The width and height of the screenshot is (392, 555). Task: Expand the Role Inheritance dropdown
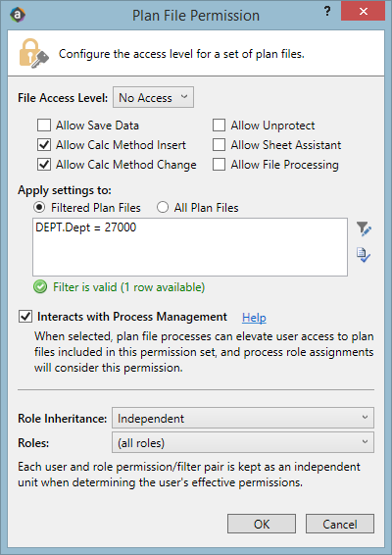243,418
